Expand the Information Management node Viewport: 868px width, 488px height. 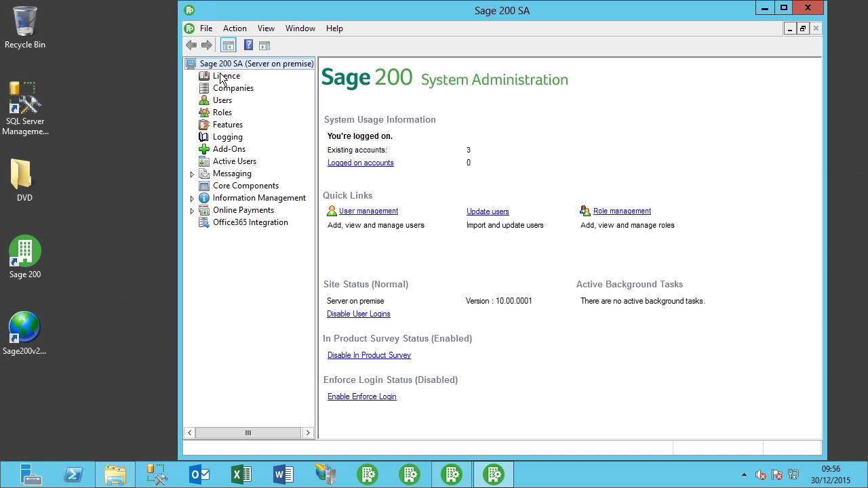[192, 198]
